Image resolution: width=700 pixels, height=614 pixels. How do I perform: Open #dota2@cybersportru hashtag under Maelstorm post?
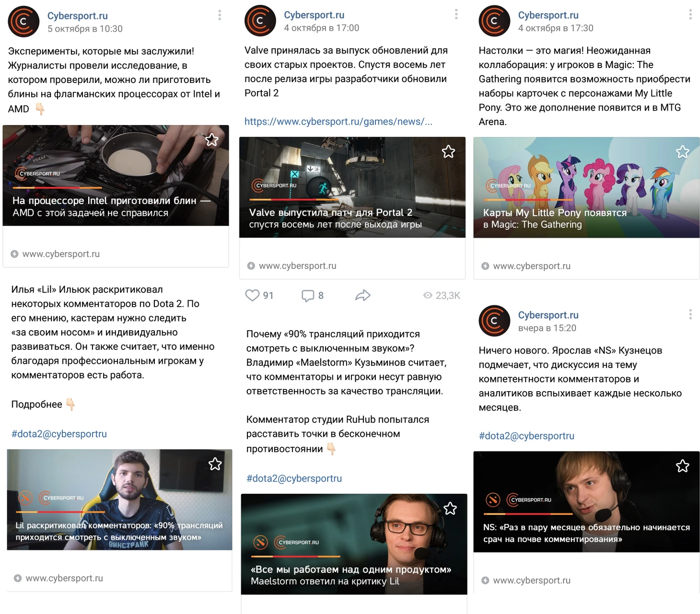[x=294, y=478]
